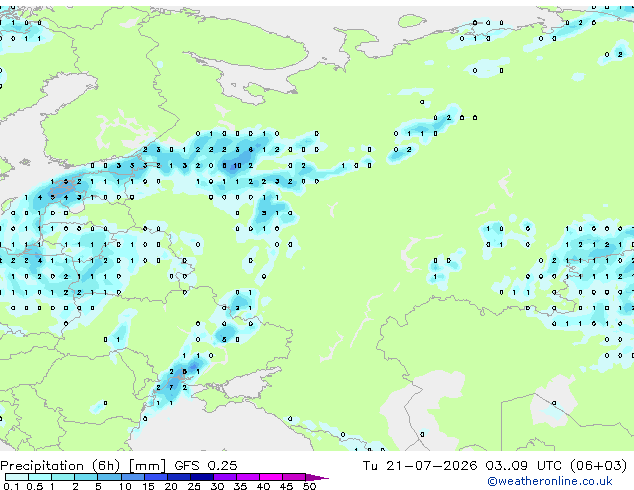
Task: Click the legend label '20'
Action: pyautogui.click(x=171, y=486)
